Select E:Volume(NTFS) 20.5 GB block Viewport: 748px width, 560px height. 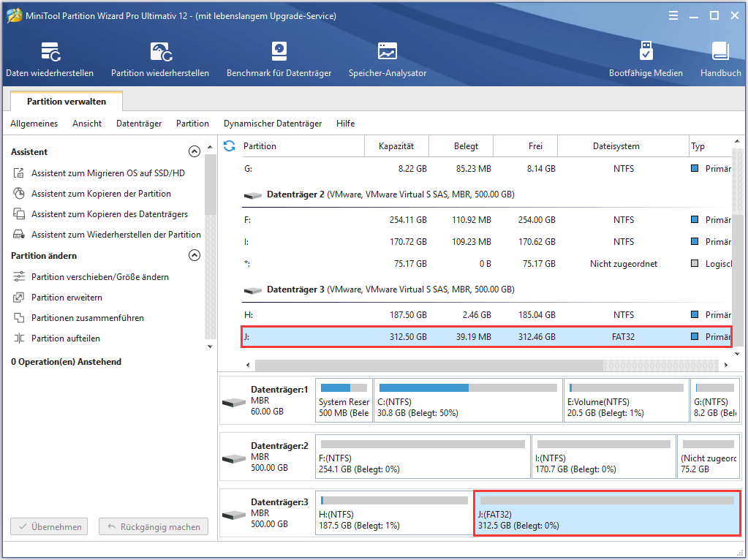(627, 401)
